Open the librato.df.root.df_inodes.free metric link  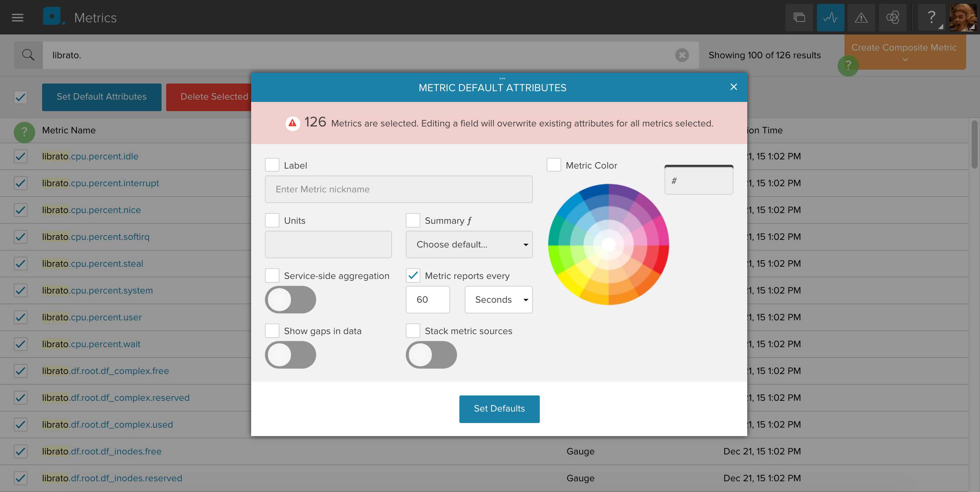click(102, 451)
